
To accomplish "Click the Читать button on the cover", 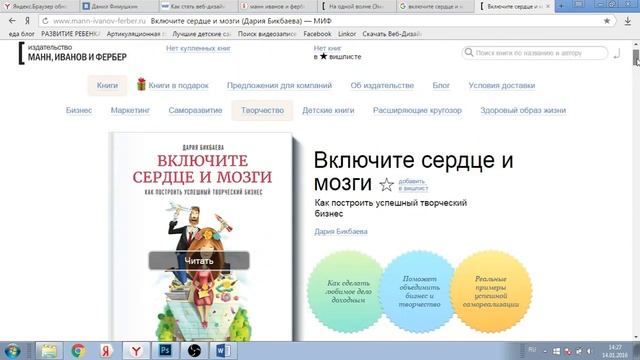I will (199, 260).
